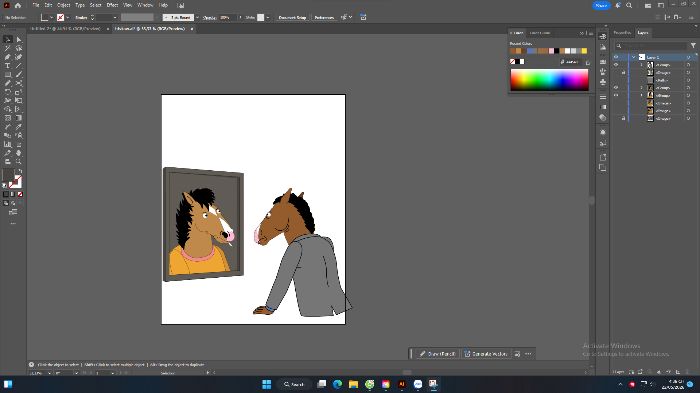This screenshot has height=393, width=700.
Task: Bring the Stroke swatch to the front in the toolbar
Action: 16,181
